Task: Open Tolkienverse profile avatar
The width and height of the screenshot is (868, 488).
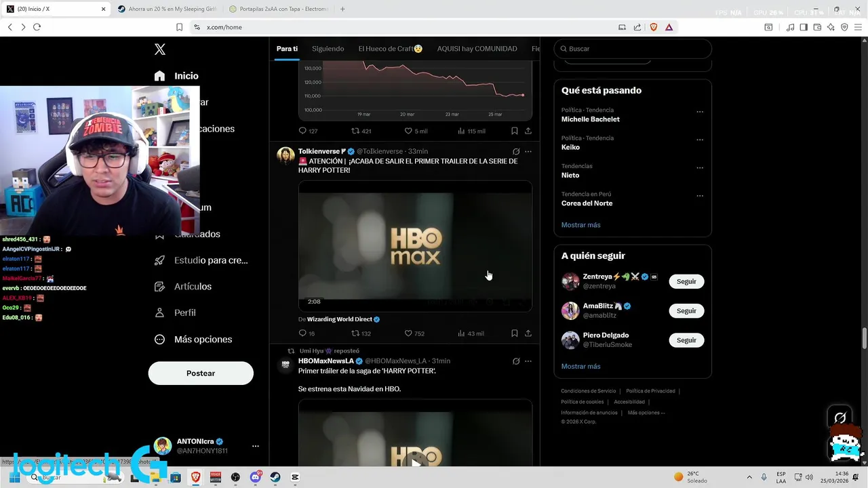Action: (285, 155)
